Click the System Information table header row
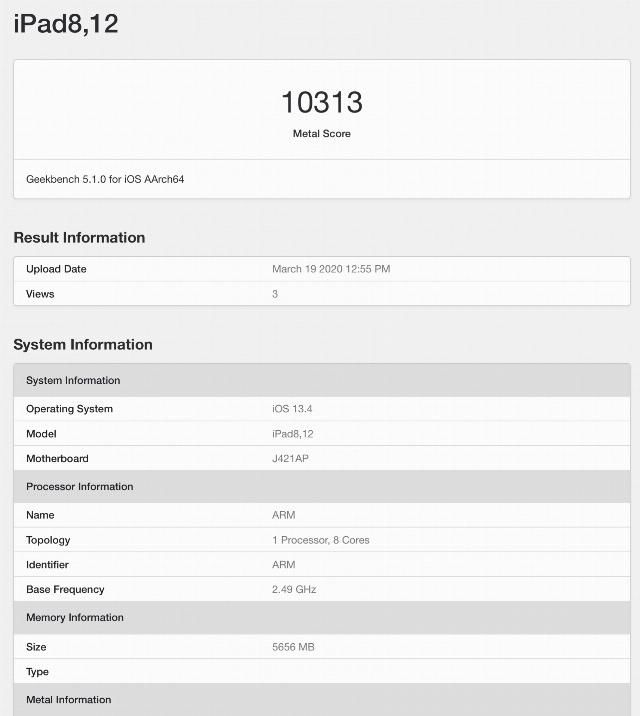Viewport: 640px width, 716px height. click(322, 380)
